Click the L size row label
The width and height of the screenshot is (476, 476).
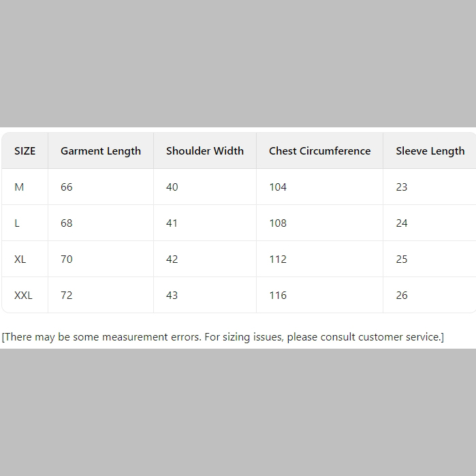tap(18, 223)
